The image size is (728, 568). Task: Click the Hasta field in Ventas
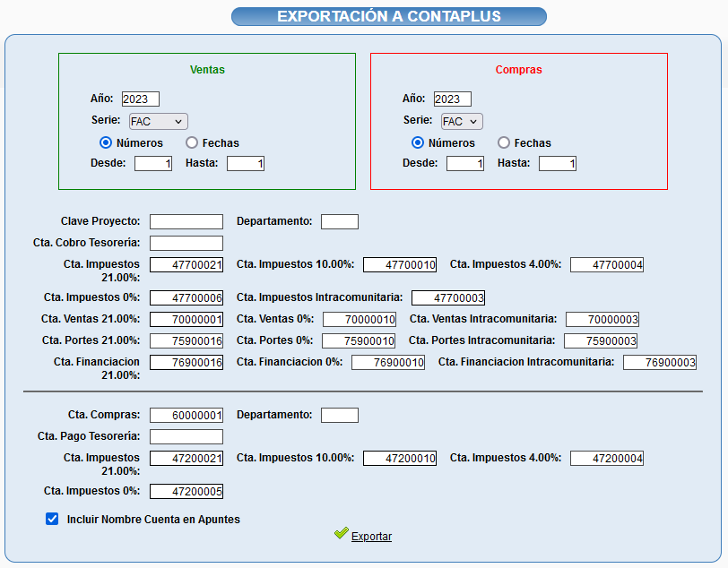pos(246,163)
